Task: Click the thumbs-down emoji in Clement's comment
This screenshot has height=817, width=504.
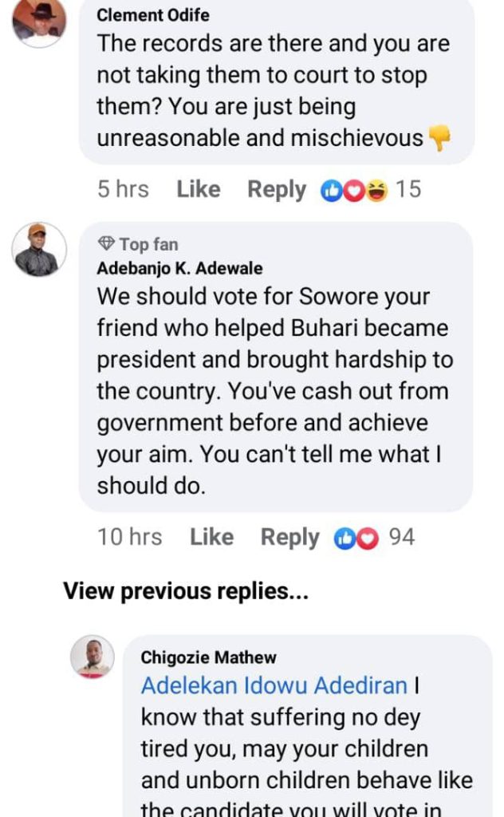Action: 439,139
